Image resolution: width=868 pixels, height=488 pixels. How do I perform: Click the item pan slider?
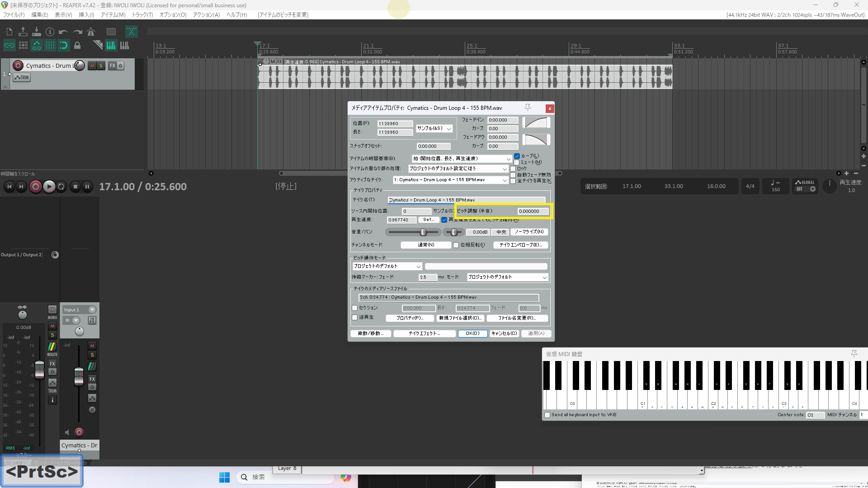click(x=453, y=232)
